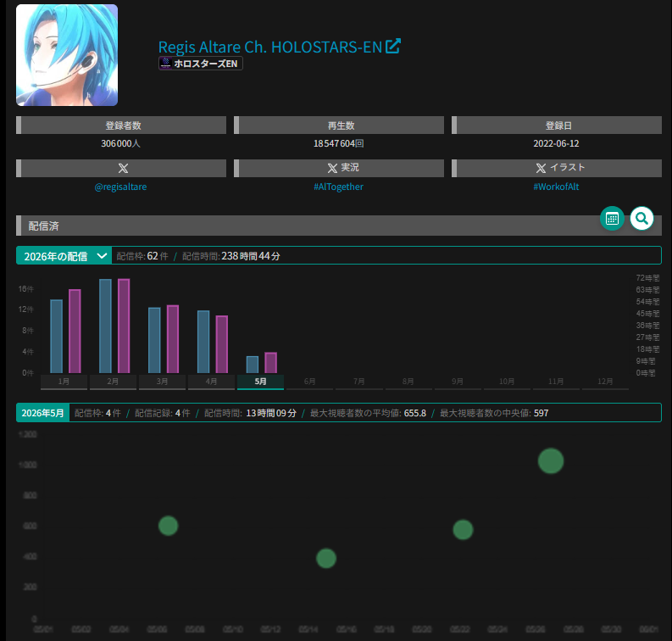
Task: Click the May blue stream count bar
Action: pos(253,365)
